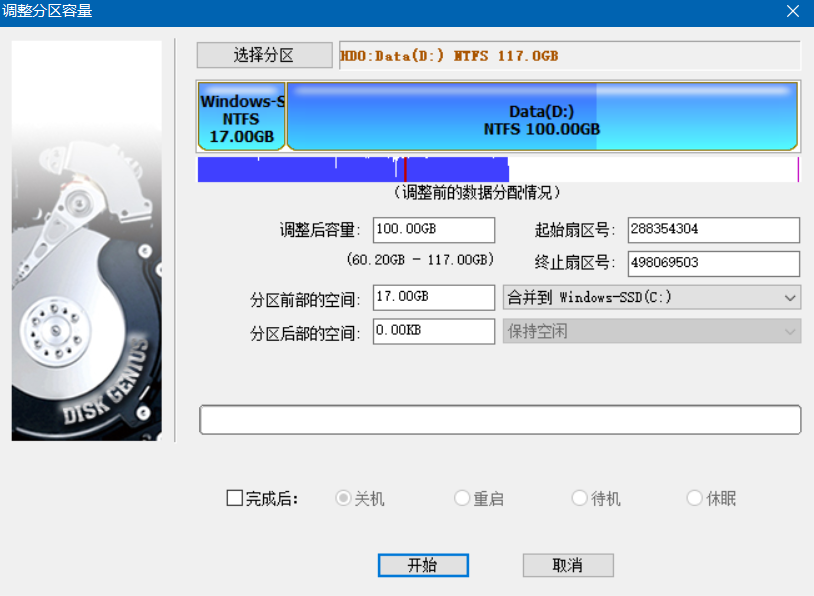Click the 起始扇区号 field 288354304
Image resolution: width=814 pixels, height=596 pixels.
coord(713,229)
